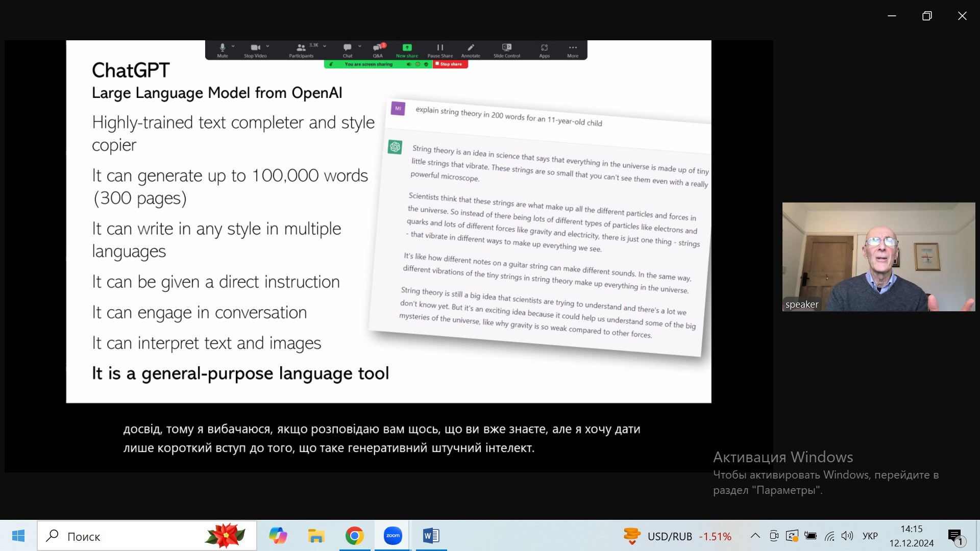
Task: Expand the arrow next to Mute
Action: point(233,46)
